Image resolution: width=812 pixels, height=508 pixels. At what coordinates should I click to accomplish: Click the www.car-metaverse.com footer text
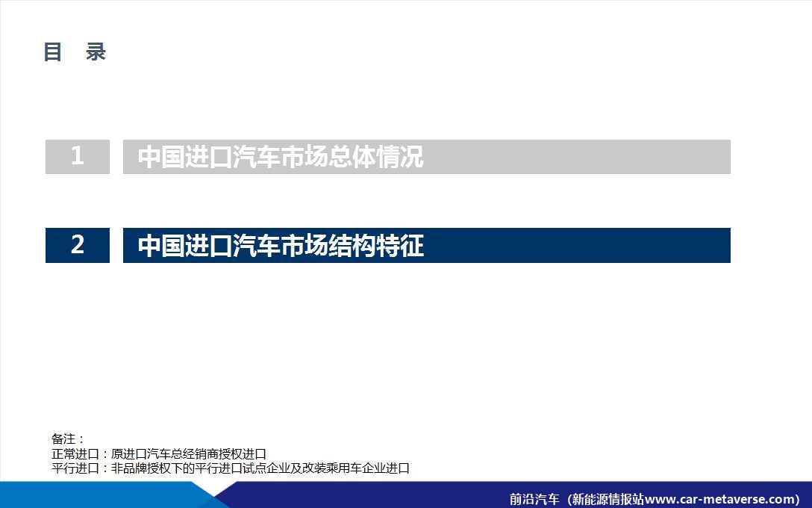(718, 499)
